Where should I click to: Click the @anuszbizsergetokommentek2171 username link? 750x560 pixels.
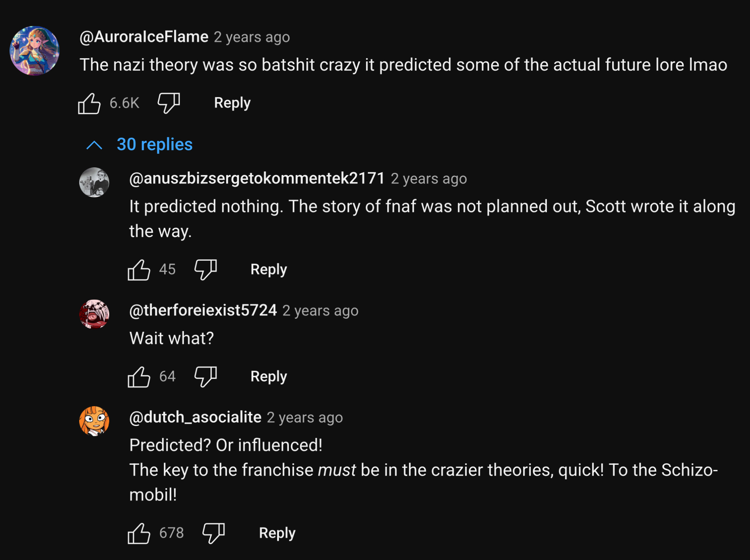(x=257, y=178)
